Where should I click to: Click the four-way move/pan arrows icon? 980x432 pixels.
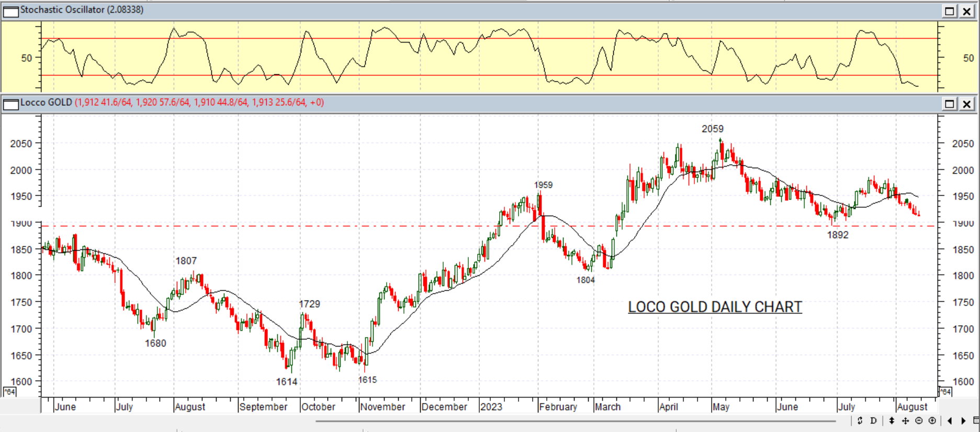click(x=906, y=420)
